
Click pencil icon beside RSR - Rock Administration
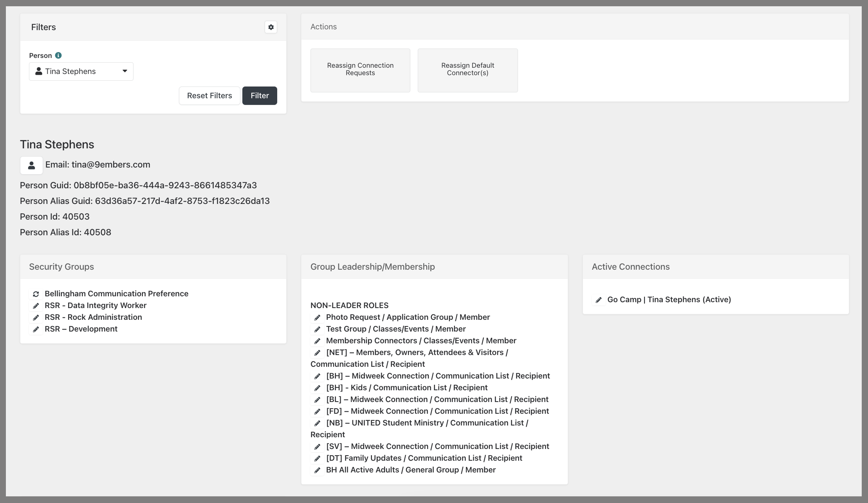coord(36,317)
